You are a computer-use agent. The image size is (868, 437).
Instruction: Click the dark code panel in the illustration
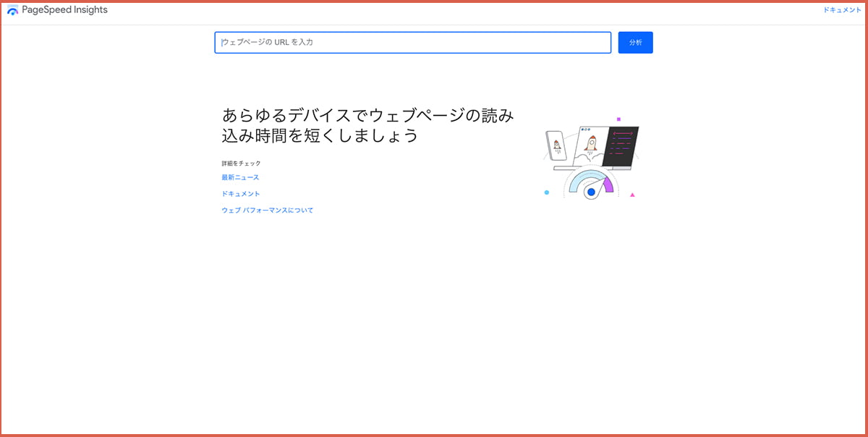tap(622, 145)
